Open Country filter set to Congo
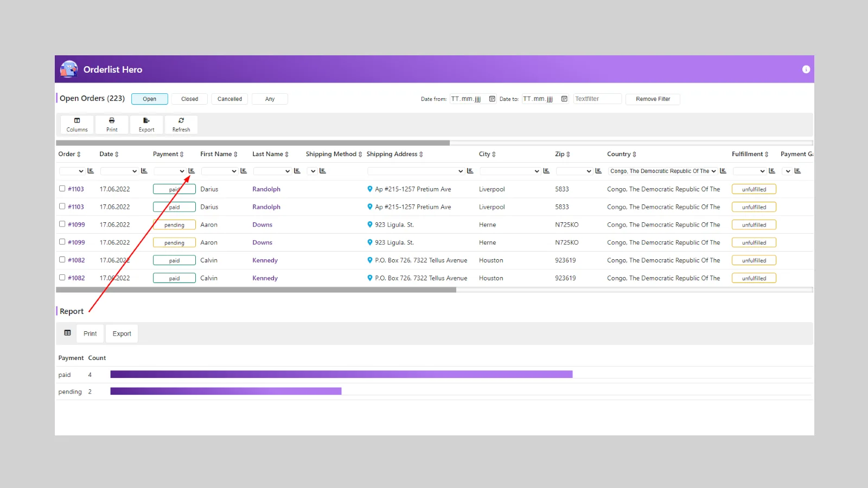Viewport: 868px width, 488px height. click(663, 171)
